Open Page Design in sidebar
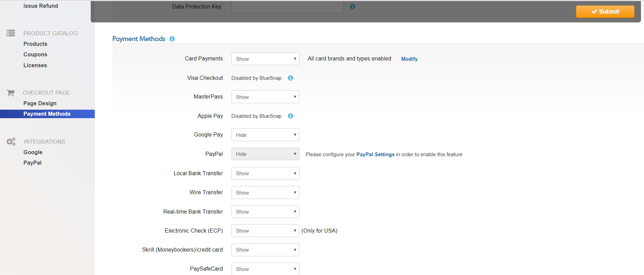Viewport: 644px width, 275px height. click(x=40, y=103)
